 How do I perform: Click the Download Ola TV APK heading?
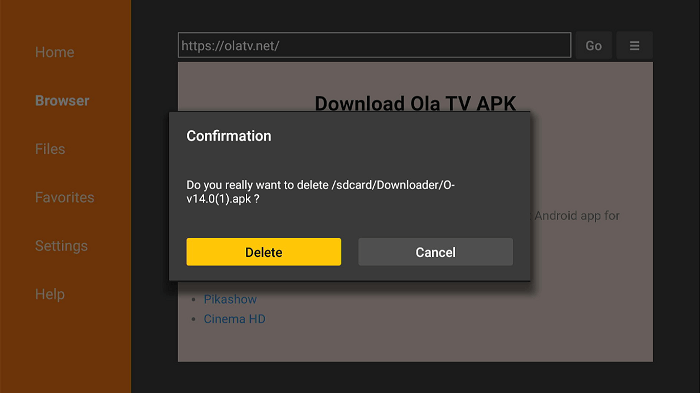(415, 103)
